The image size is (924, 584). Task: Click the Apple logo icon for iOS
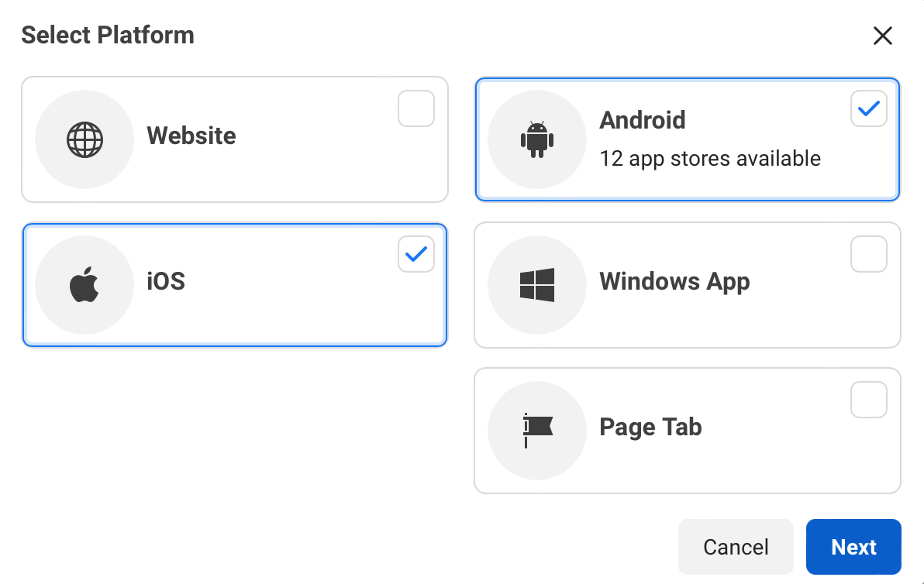click(x=84, y=284)
